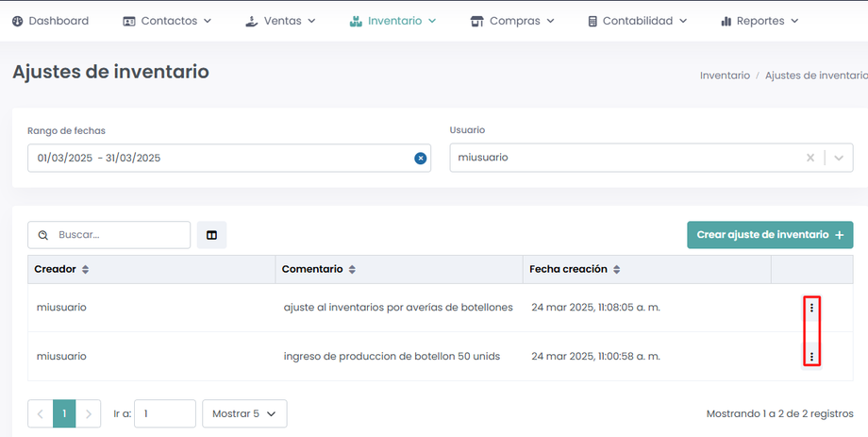868x437 pixels.
Task: Click miusuario in averías de botellones row
Action: pyautogui.click(x=61, y=308)
